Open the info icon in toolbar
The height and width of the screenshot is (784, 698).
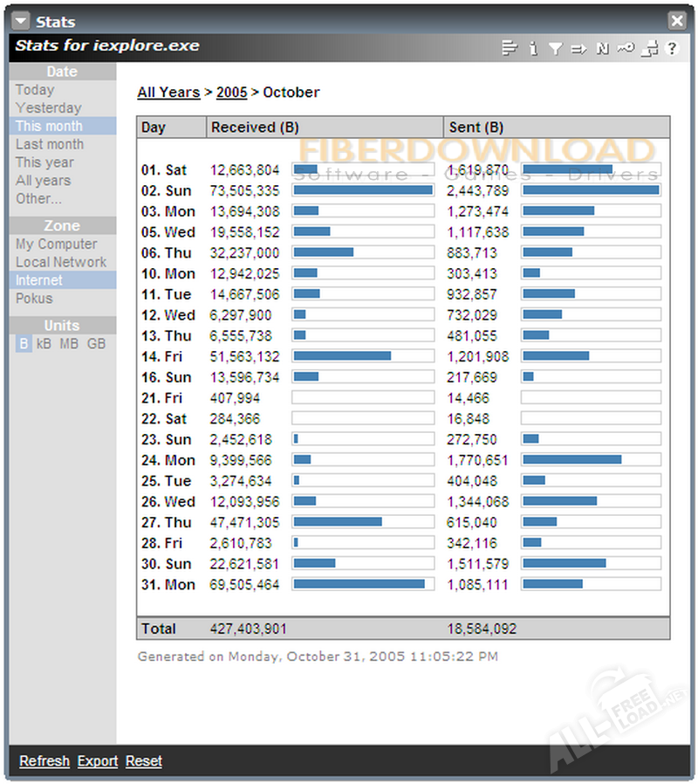click(533, 49)
